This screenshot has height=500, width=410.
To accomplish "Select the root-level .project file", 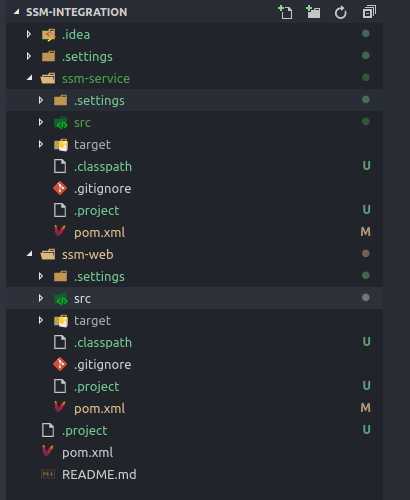I will click(195, 430).
